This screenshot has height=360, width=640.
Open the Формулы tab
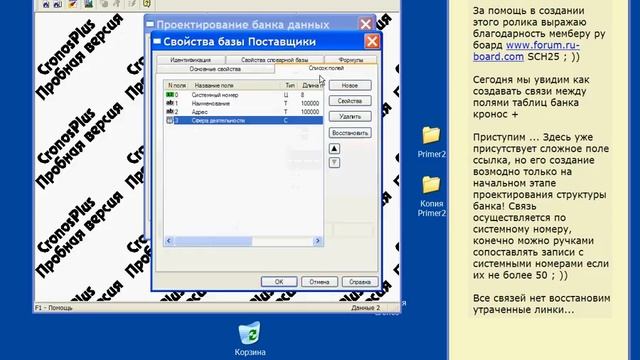coord(350,60)
